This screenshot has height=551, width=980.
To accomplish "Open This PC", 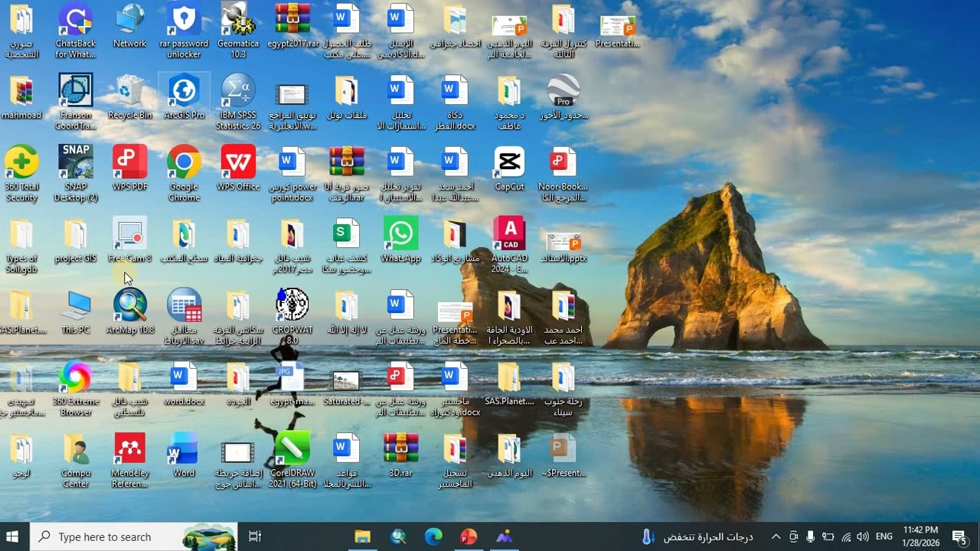I will click(x=76, y=311).
